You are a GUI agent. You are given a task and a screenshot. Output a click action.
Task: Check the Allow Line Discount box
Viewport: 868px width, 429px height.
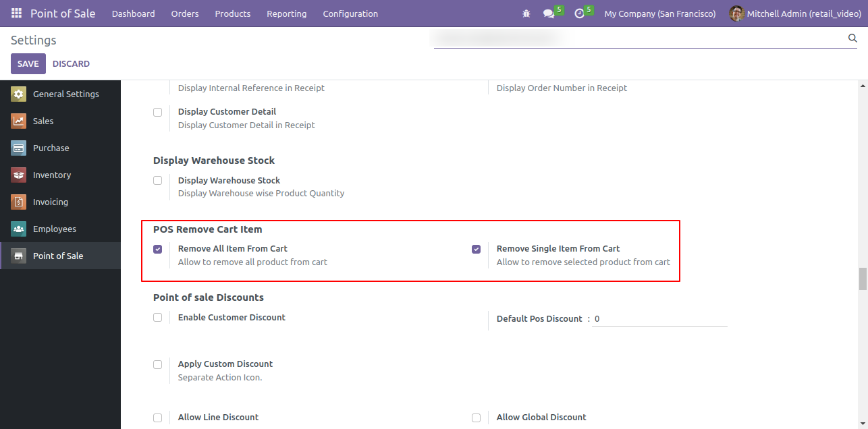point(158,418)
